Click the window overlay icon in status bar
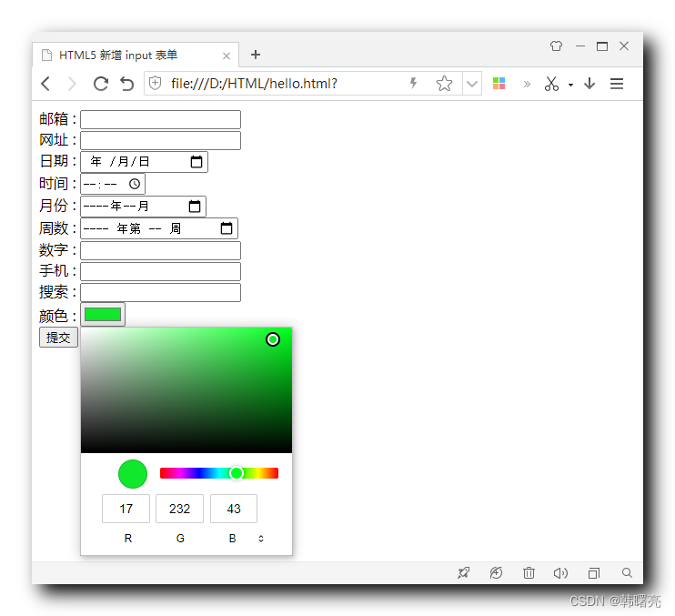This screenshot has width=675, height=616. pyautogui.click(x=594, y=573)
